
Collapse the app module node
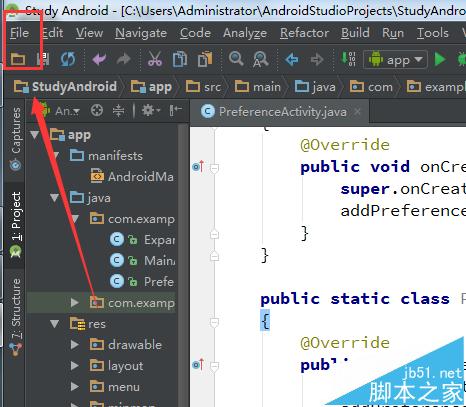35,135
